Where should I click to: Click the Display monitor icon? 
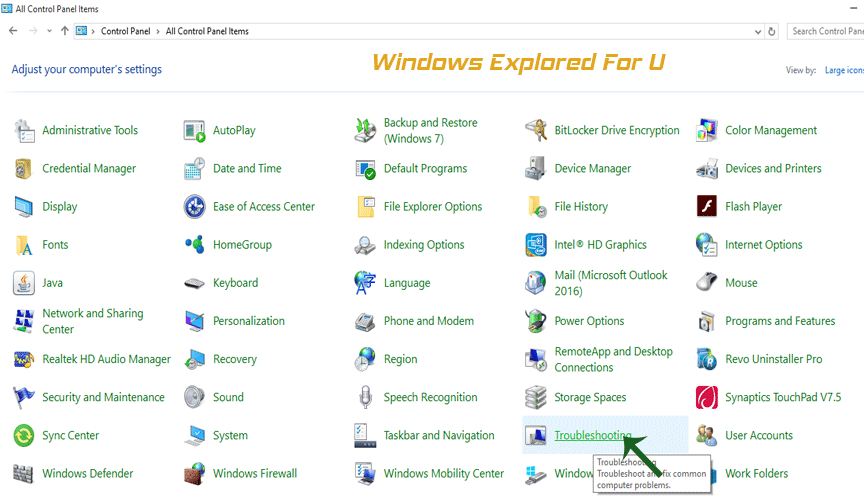click(x=24, y=207)
